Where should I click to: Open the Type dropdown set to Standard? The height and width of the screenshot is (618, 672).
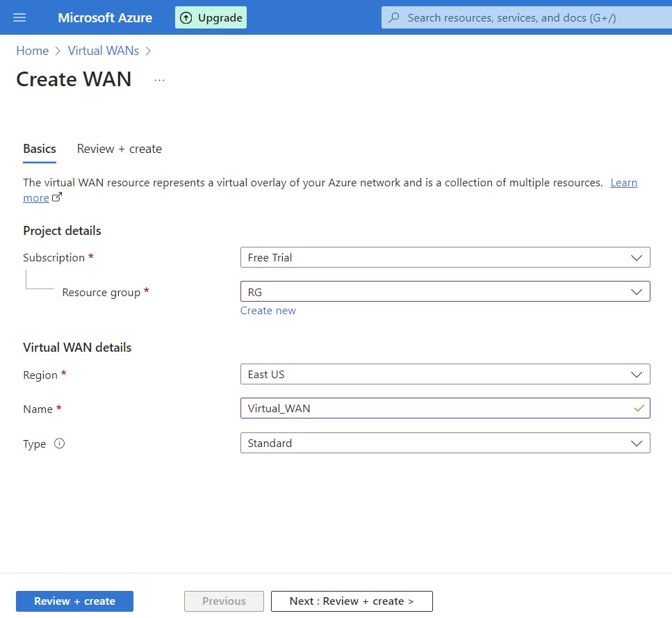(445, 443)
